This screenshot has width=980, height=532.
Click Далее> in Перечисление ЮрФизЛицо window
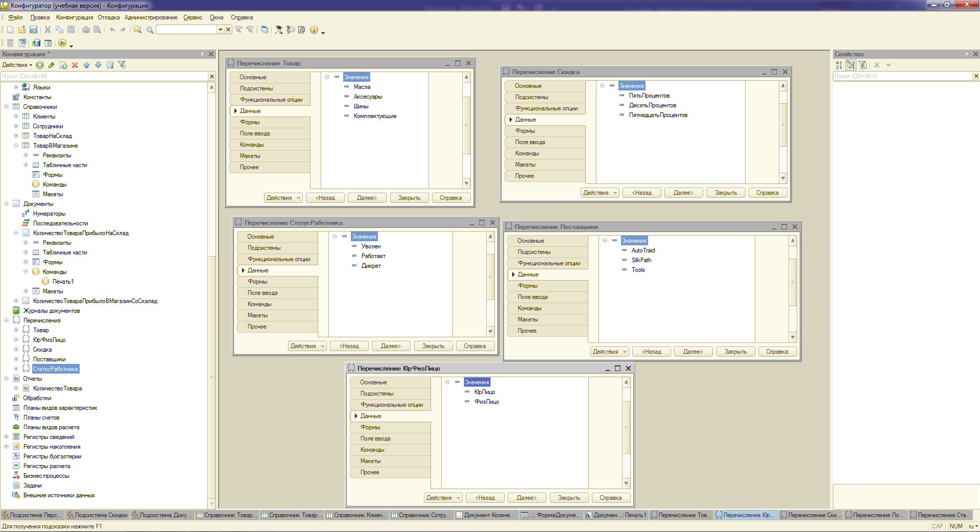(527, 498)
